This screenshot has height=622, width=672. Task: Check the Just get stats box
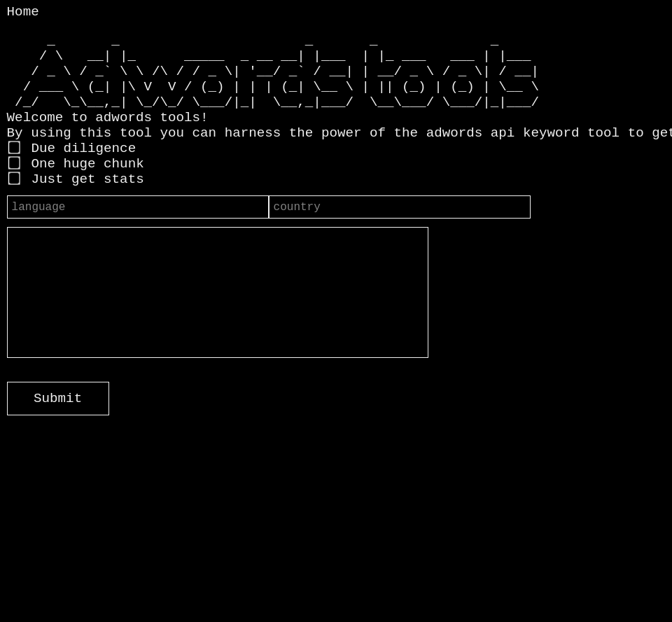coord(14,179)
